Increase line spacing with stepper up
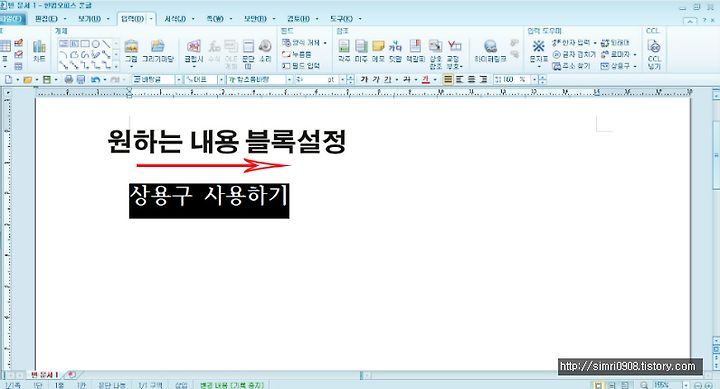 coord(542,77)
